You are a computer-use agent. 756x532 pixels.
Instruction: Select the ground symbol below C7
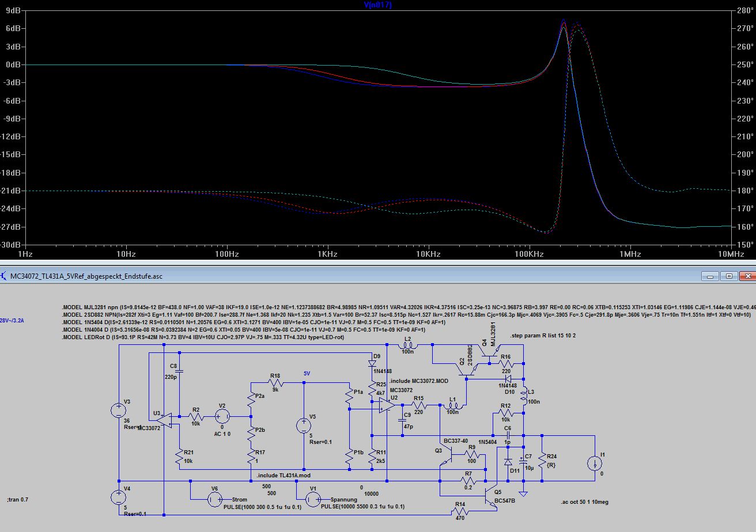(x=523, y=493)
